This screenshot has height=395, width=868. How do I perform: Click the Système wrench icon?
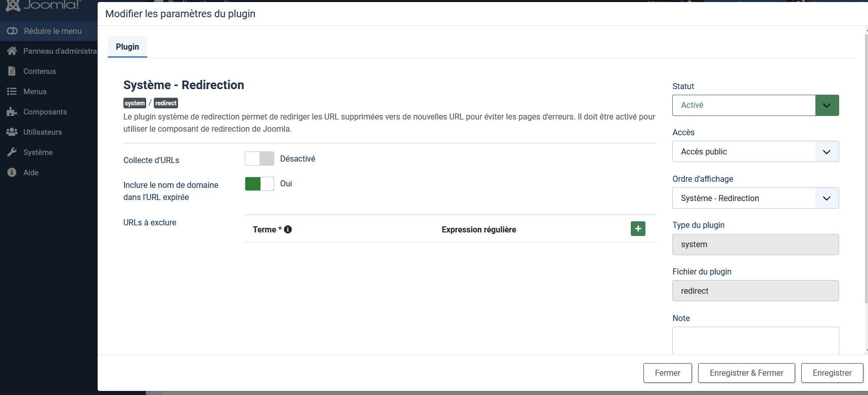(12, 152)
